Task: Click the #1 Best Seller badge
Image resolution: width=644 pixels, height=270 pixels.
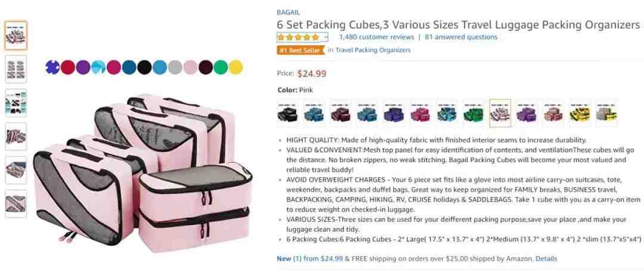Action: coord(301,50)
